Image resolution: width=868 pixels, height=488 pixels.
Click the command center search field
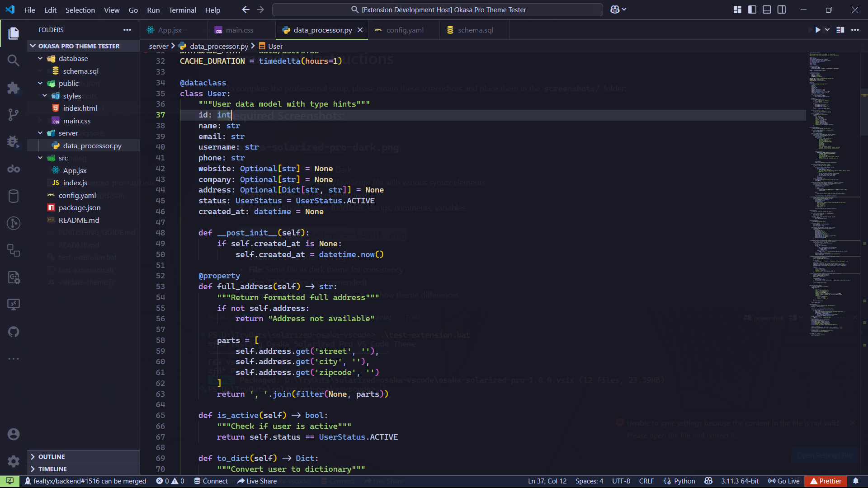tap(438, 9)
